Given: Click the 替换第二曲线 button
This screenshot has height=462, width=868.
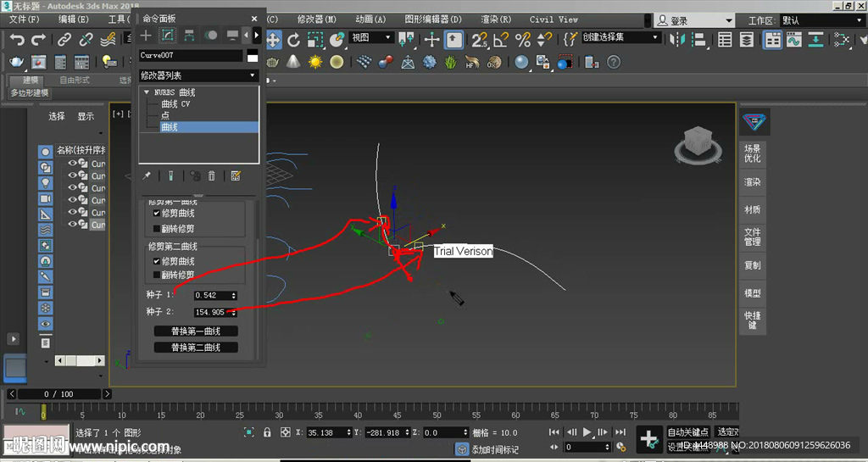Looking at the screenshot, I should (196, 348).
